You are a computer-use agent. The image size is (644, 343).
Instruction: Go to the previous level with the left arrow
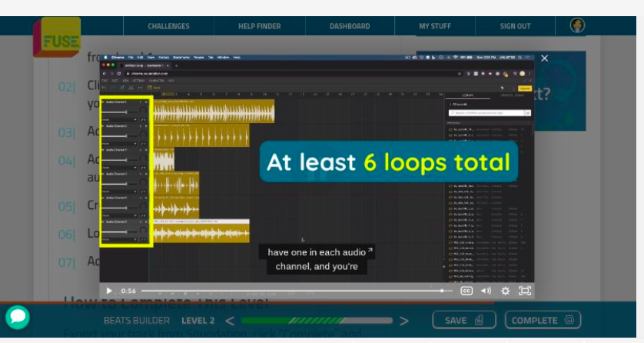(230, 321)
